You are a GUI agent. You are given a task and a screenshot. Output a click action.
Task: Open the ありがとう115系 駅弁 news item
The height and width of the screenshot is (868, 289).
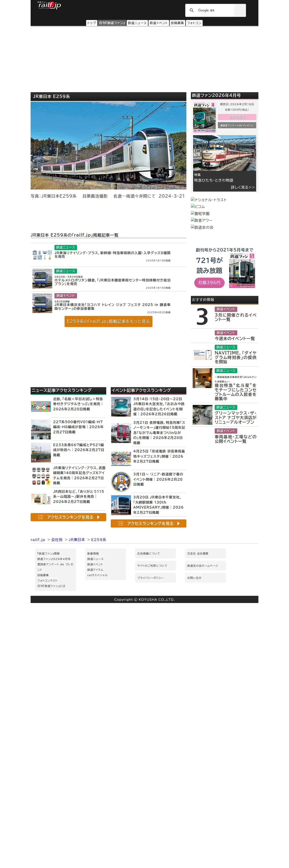pos(79,497)
